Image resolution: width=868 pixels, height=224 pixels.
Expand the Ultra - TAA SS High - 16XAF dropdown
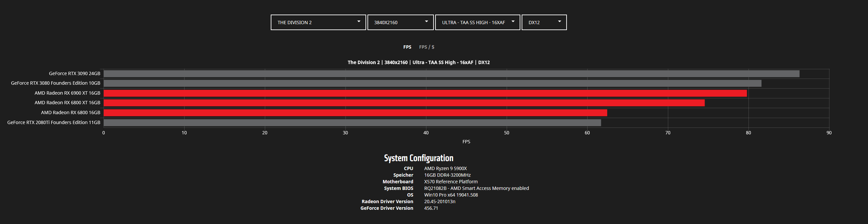coord(477,22)
